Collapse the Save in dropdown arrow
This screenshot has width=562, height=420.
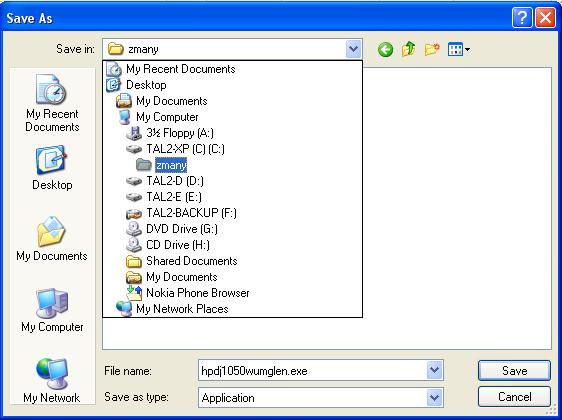[x=354, y=49]
